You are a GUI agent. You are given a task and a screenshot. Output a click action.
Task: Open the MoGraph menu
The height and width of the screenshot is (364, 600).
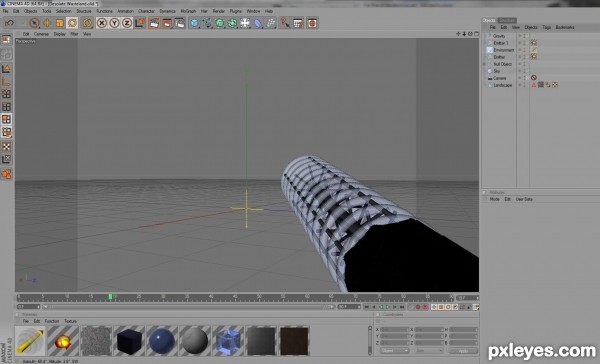(x=188, y=11)
